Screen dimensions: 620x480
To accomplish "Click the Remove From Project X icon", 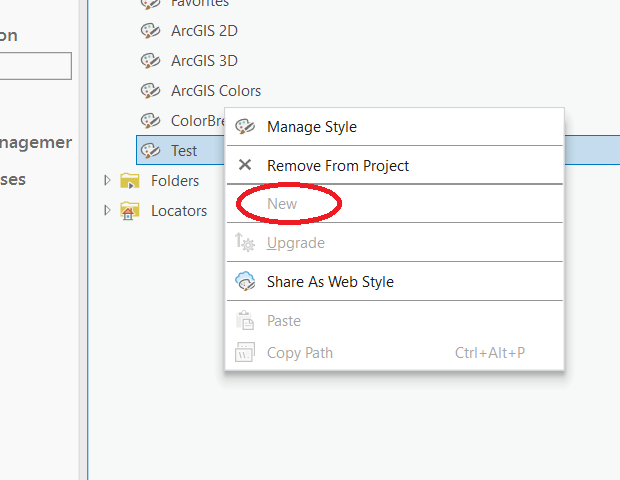I will point(245,165).
